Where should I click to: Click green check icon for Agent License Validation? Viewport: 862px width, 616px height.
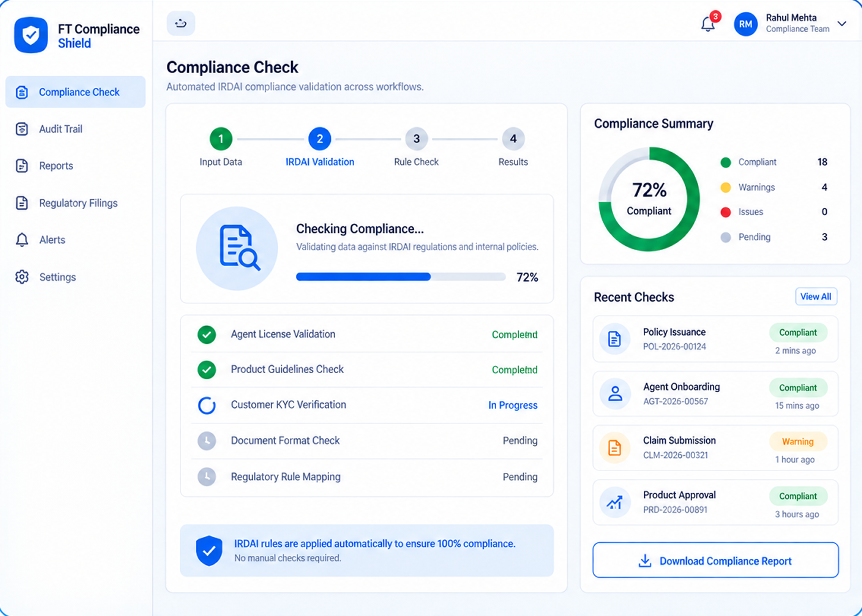tap(207, 335)
